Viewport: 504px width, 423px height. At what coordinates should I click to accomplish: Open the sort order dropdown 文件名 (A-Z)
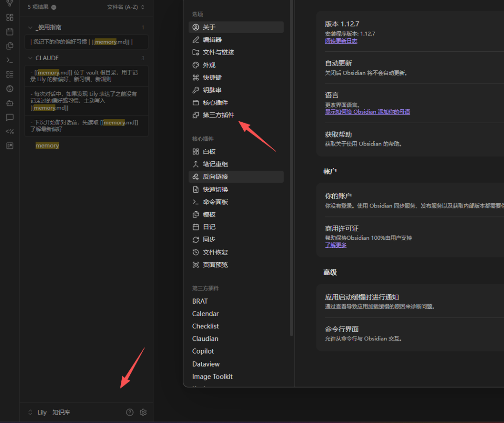(126, 7)
